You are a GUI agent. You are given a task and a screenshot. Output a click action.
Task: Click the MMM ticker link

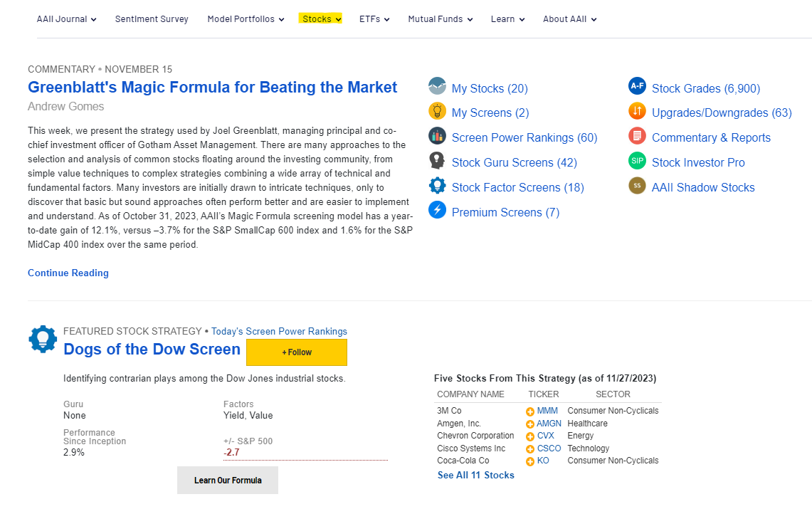click(x=547, y=411)
